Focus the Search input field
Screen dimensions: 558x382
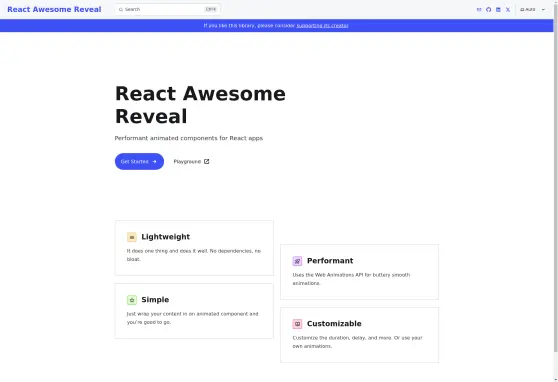pos(168,10)
